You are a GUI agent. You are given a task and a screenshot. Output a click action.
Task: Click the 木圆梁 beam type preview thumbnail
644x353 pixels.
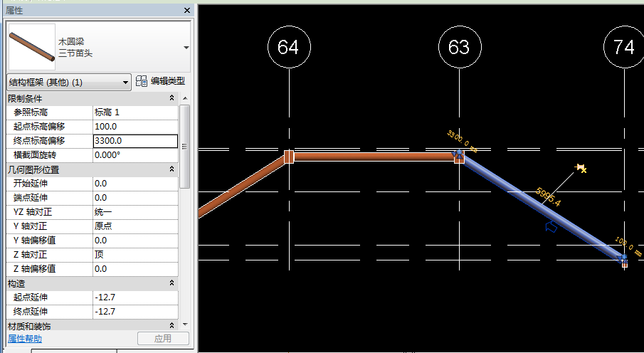31,47
